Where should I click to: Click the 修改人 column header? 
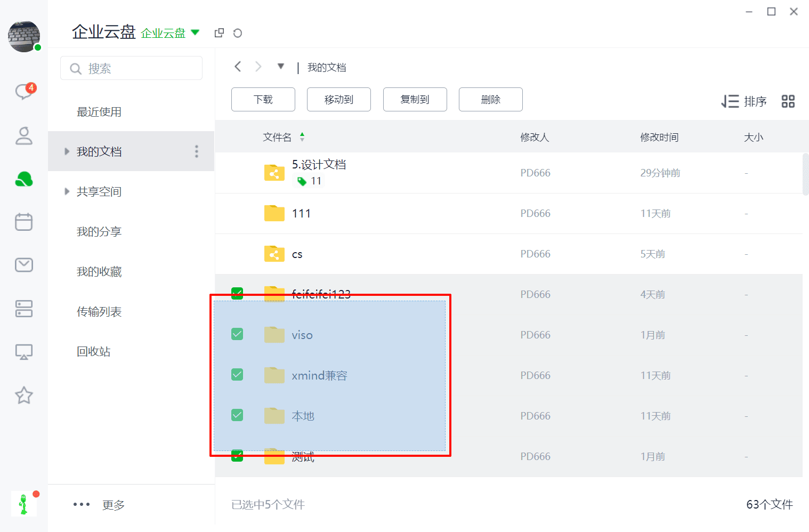click(535, 137)
